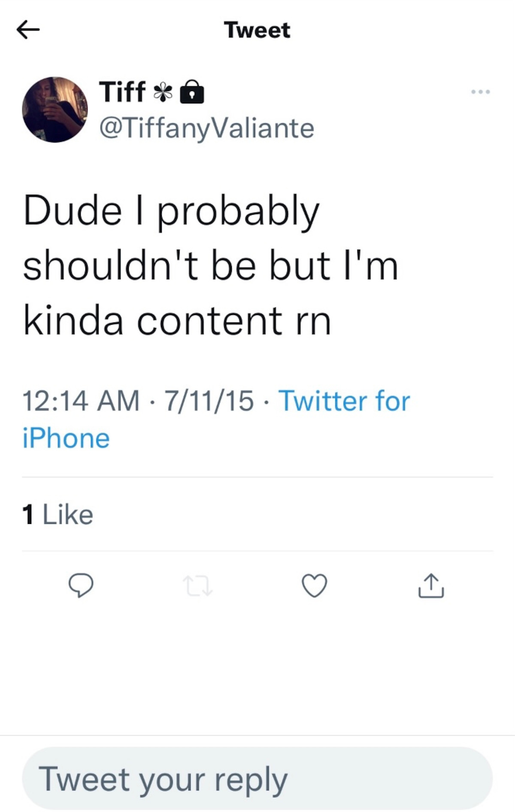Click the Tweet header title
515x812 pixels.
coord(257,30)
